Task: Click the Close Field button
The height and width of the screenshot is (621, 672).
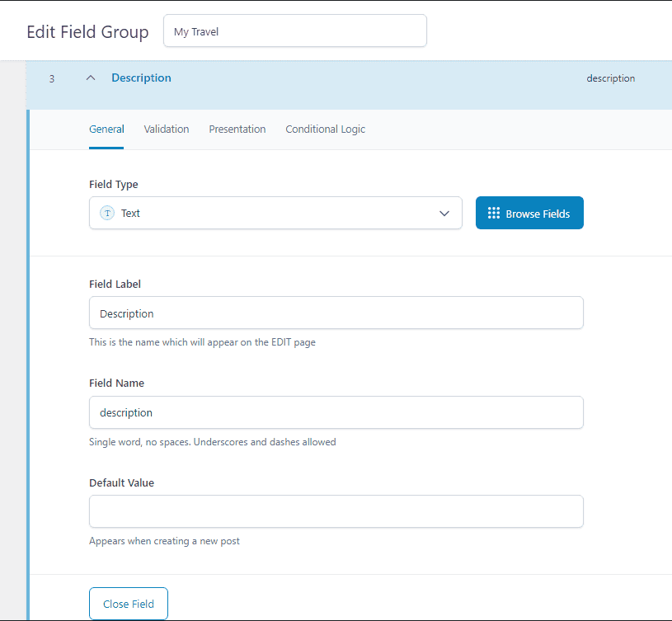Action: pyautogui.click(x=129, y=604)
